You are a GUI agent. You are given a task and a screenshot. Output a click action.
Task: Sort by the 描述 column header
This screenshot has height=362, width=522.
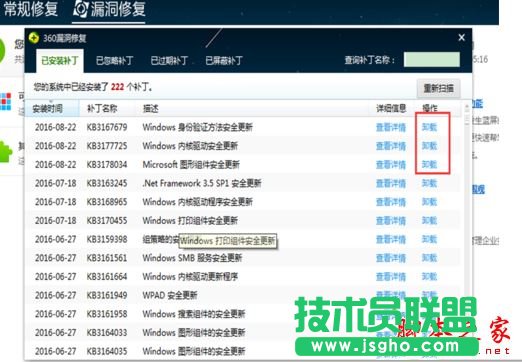click(x=150, y=108)
